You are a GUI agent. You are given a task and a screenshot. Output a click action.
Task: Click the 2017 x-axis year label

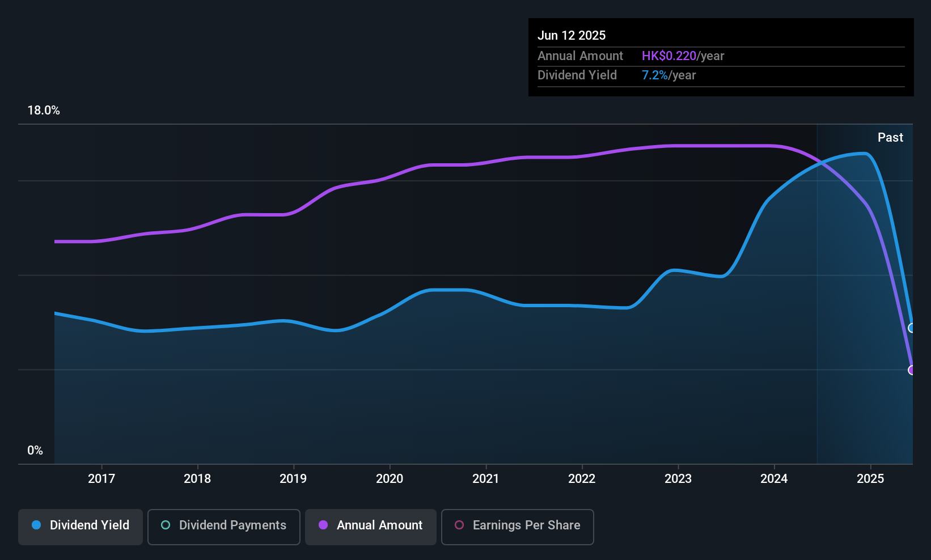[101, 478]
